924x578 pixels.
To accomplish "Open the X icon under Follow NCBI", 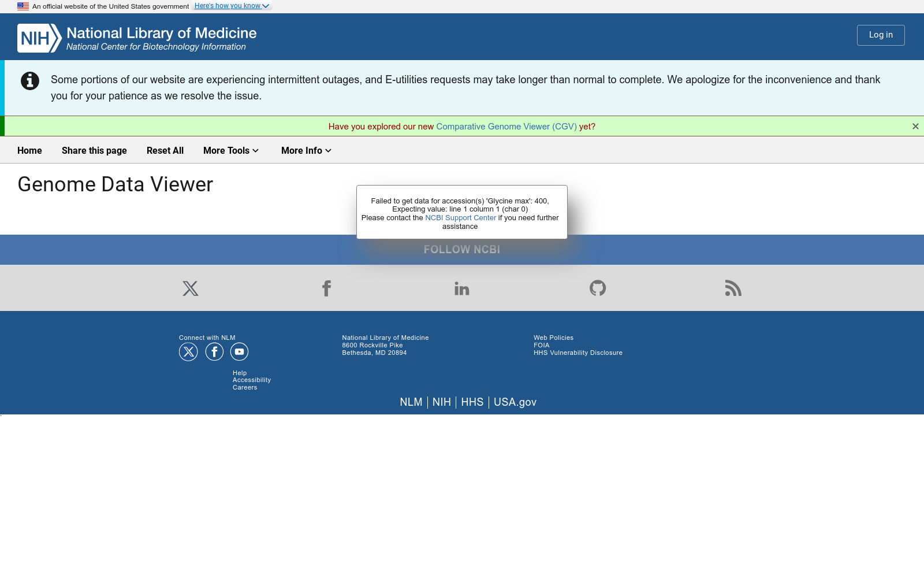I will [191, 288].
